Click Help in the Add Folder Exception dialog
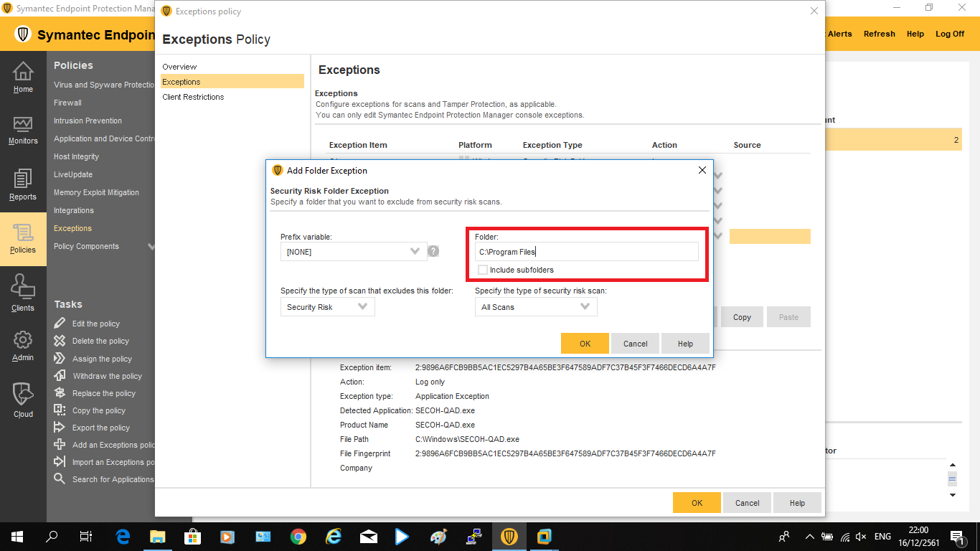980x551 pixels. point(685,344)
